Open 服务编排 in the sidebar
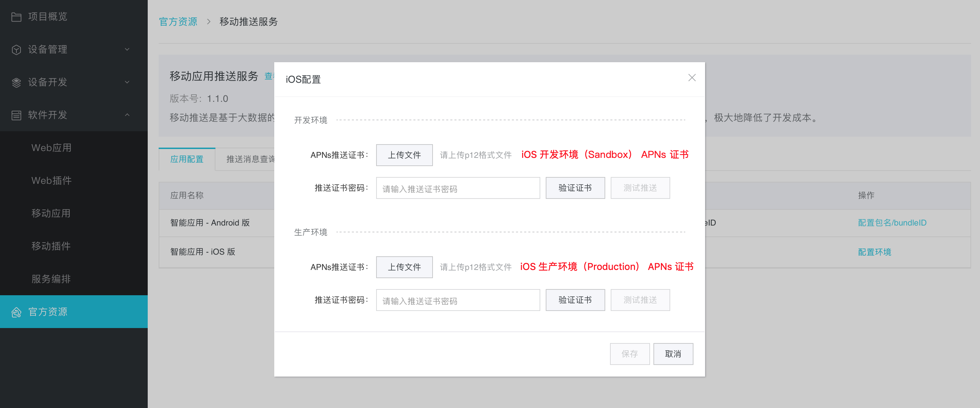Image resolution: width=980 pixels, height=408 pixels. 51,279
